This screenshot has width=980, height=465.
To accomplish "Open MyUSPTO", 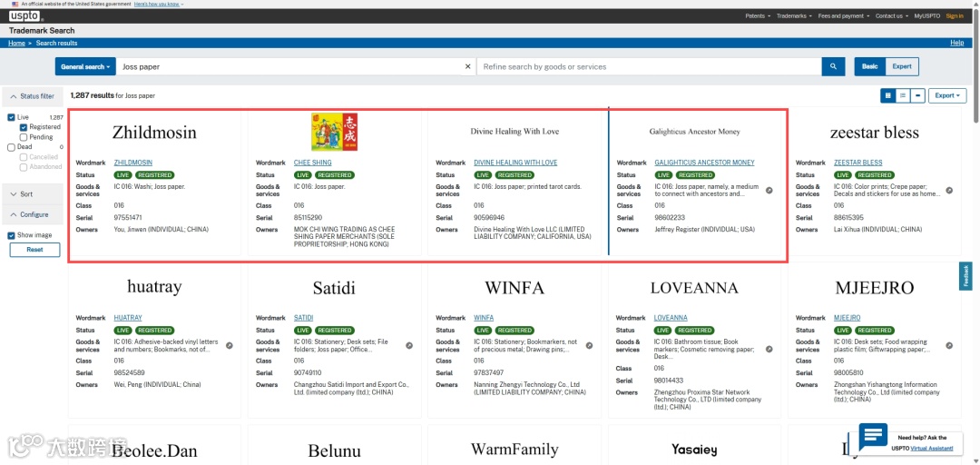I will click(926, 15).
